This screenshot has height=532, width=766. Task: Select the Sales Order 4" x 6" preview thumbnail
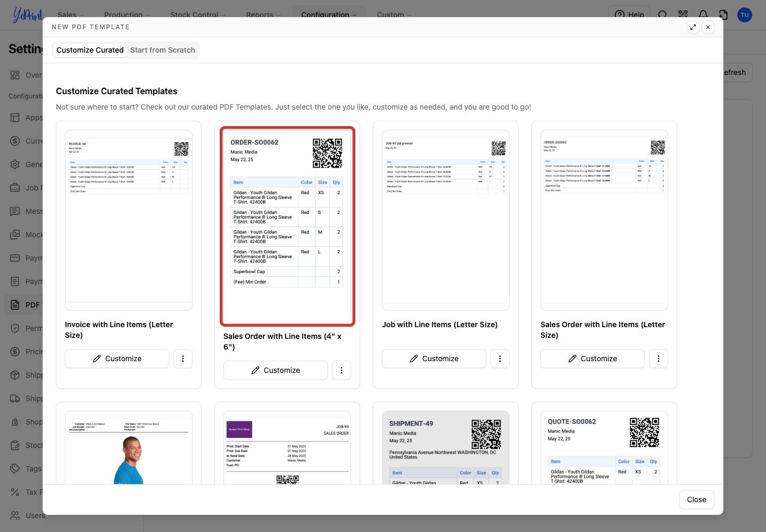pyautogui.click(x=287, y=226)
